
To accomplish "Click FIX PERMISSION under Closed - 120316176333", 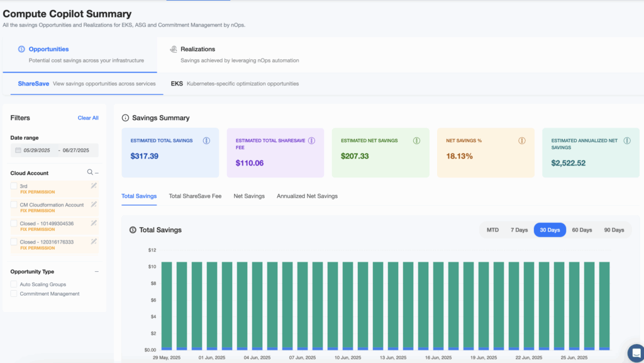I will pyautogui.click(x=37, y=248).
